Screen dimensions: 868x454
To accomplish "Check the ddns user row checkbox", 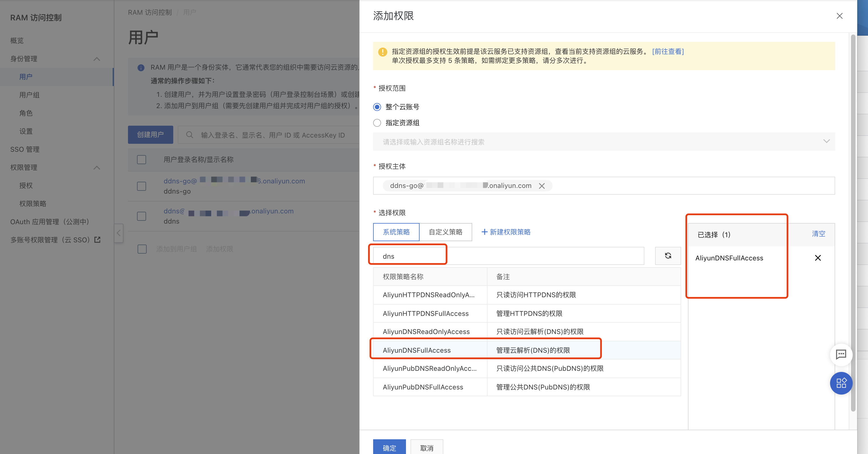I will pyautogui.click(x=142, y=216).
